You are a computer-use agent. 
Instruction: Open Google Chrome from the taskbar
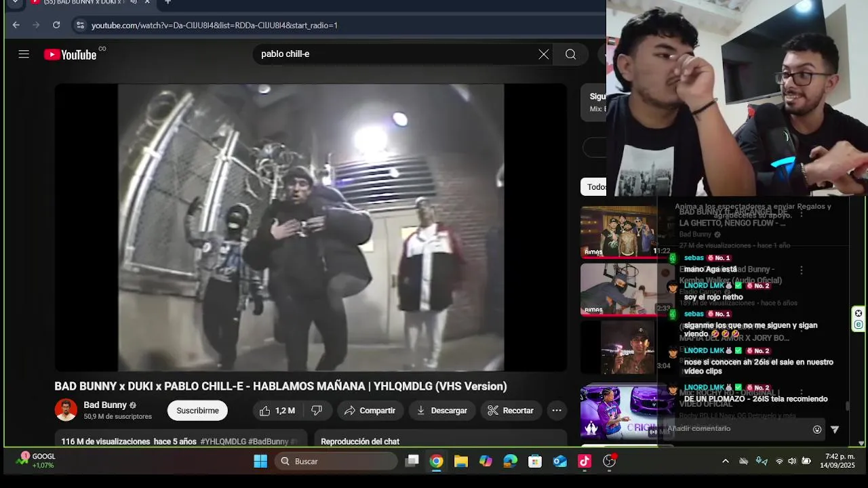436,462
